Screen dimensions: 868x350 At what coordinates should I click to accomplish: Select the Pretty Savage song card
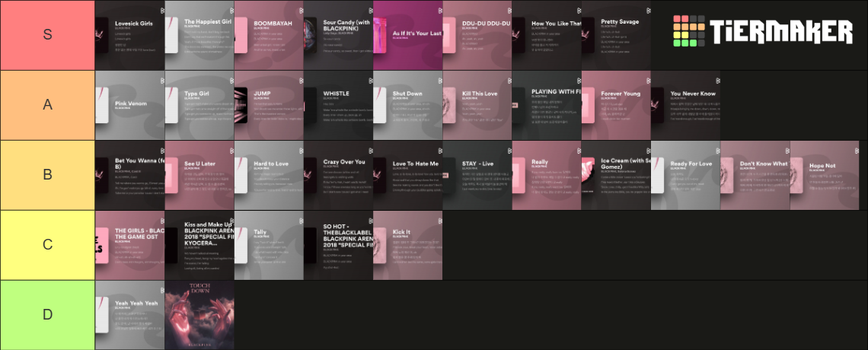point(616,35)
